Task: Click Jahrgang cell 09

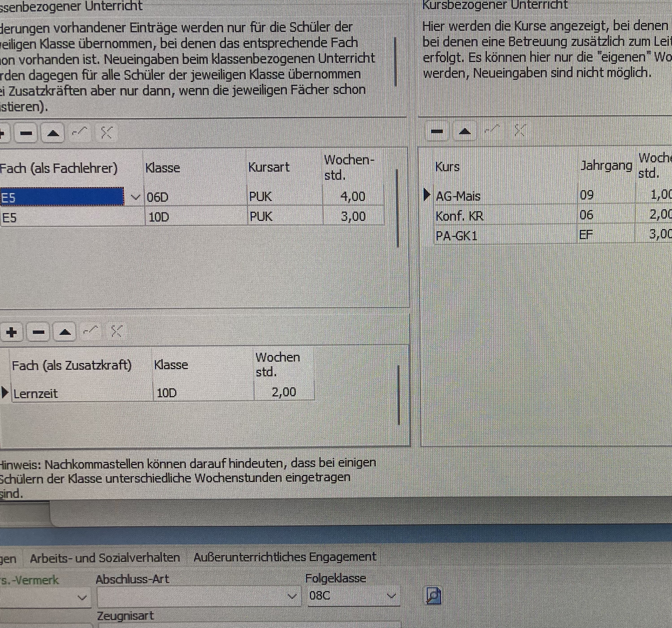Action: tap(606, 195)
